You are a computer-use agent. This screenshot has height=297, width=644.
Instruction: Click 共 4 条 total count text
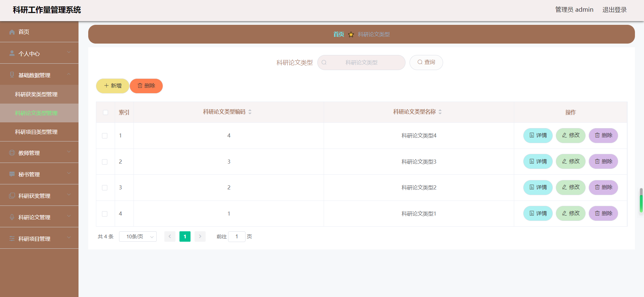click(106, 237)
